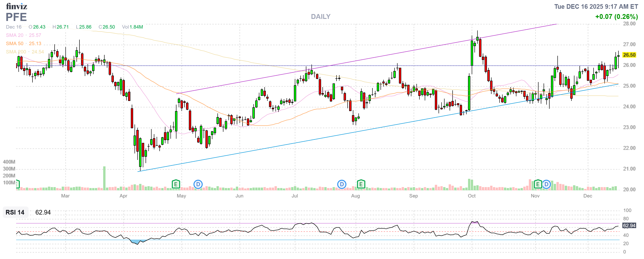Click the yellow 26.50 current price tag
This screenshot has width=644, height=259.
(x=629, y=55)
